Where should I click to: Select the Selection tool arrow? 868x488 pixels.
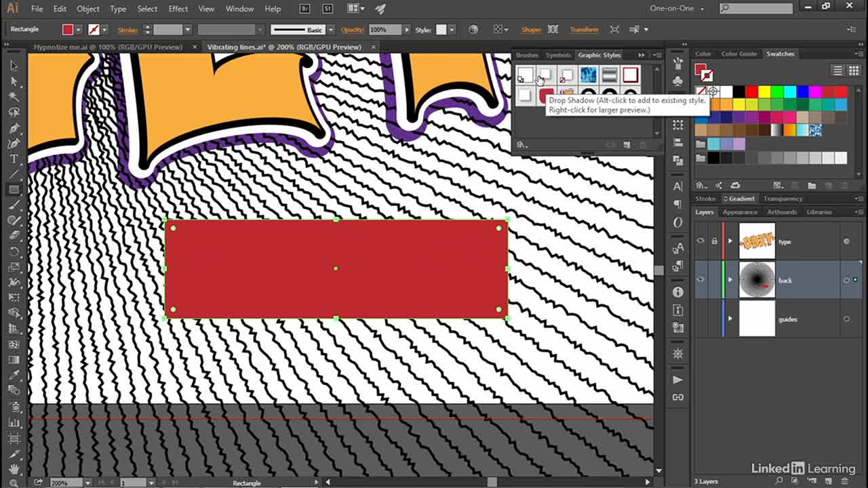pyautogui.click(x=14, y=66)
